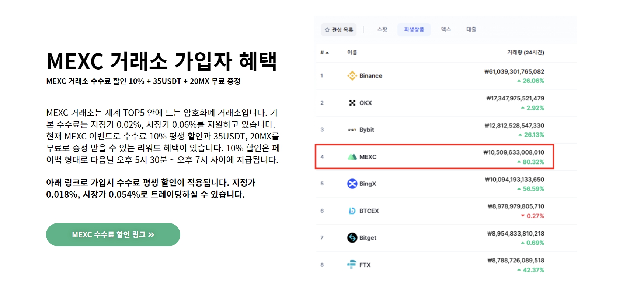The height and width of the screenshot is (304, 644).
Task: Open the OKX exchange name
Action: pyautogui.click(x=366, y=103)
